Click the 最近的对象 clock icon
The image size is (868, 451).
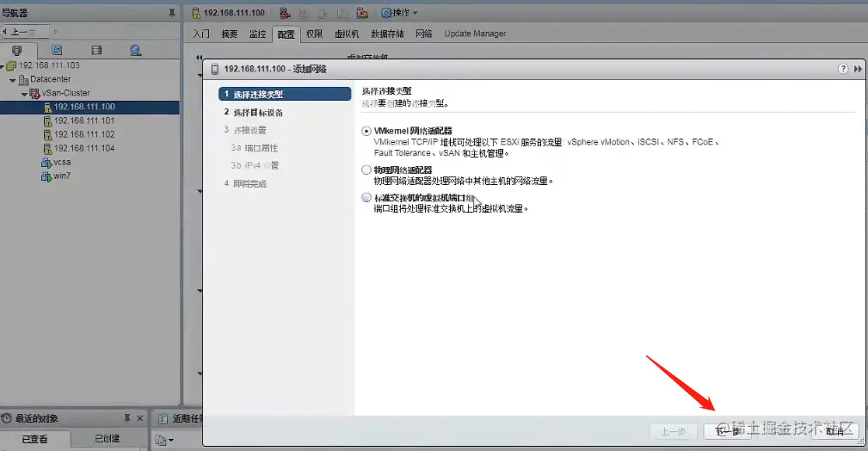click(x=7, y=418)
